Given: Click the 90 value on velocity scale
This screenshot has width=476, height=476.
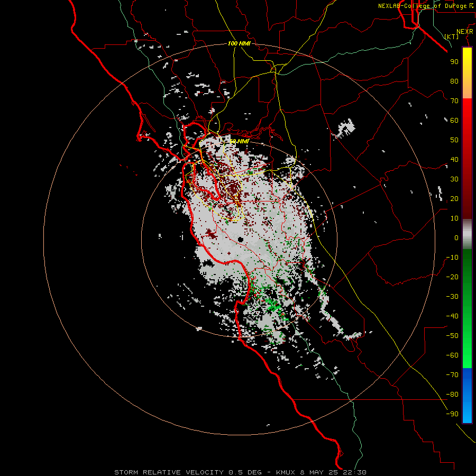Looking at the screenshot, I should point(454,62).
